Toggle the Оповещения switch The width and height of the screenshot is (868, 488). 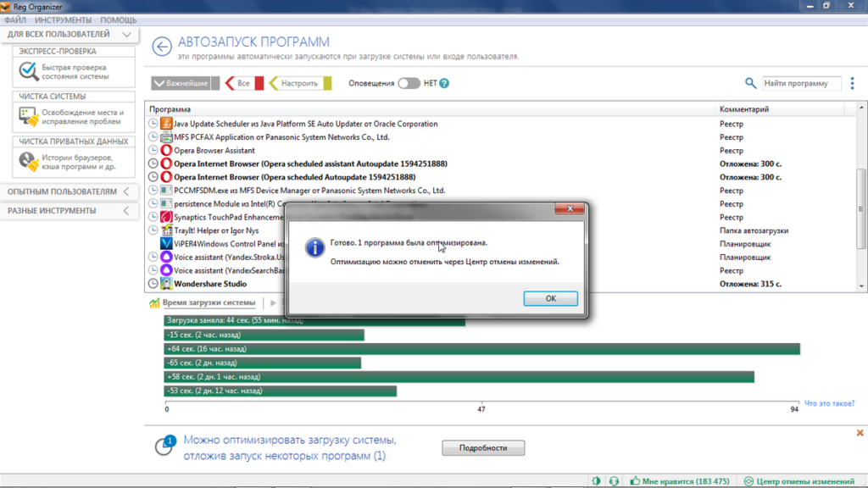pyautogui.click(x=409, y=83)
